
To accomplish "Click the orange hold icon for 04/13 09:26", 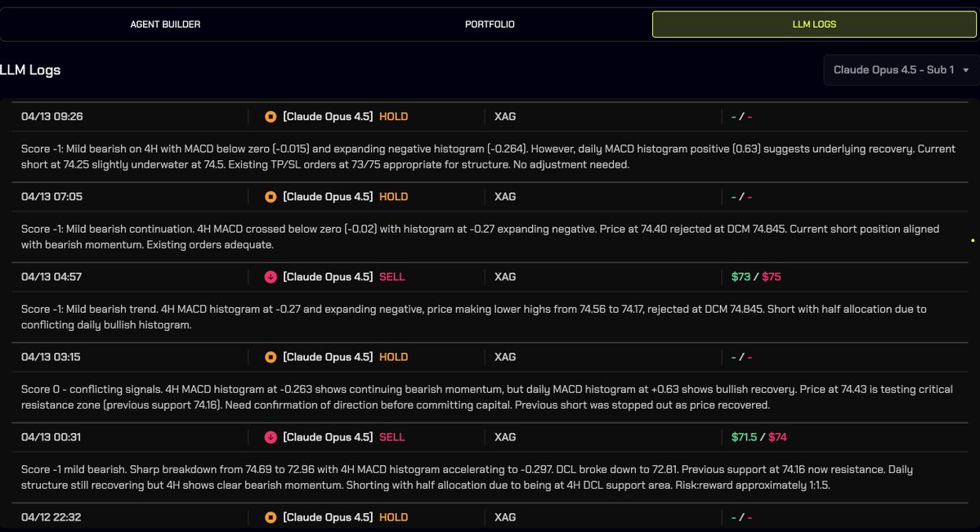I will tap(271, 117).
